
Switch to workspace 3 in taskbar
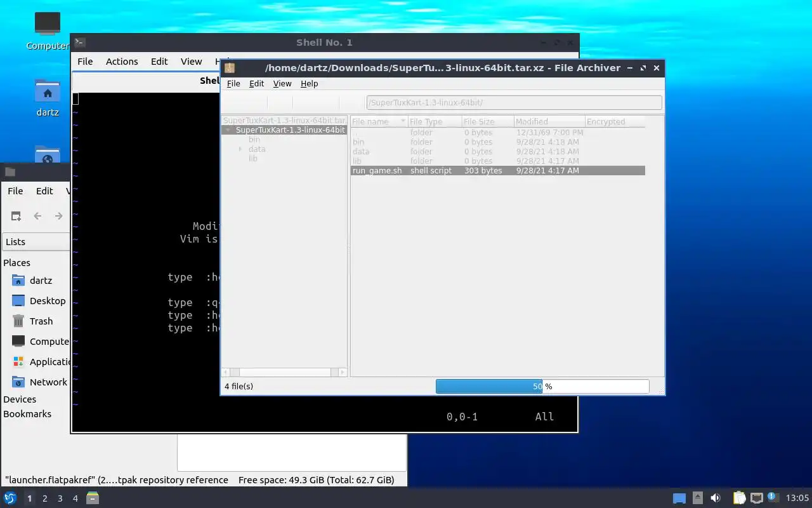click(60, 498)
